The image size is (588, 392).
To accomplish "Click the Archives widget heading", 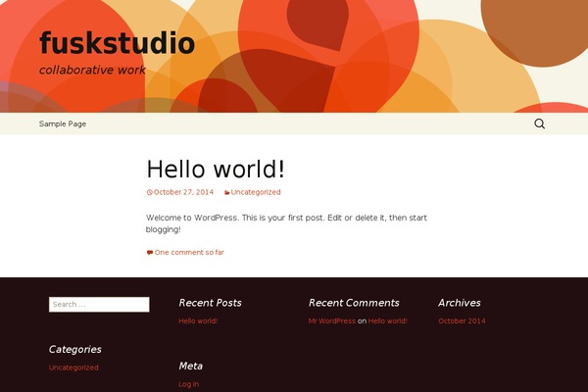I will click(x=460, y=303).
